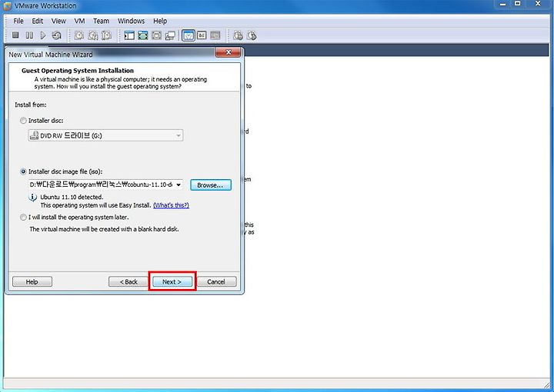
Task: Click the Install from: label
Action: (x=30, y=105)
